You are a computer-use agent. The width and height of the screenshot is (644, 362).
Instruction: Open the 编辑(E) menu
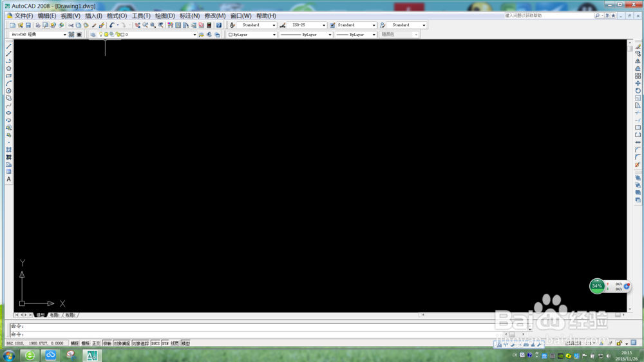tap(47, 15)
